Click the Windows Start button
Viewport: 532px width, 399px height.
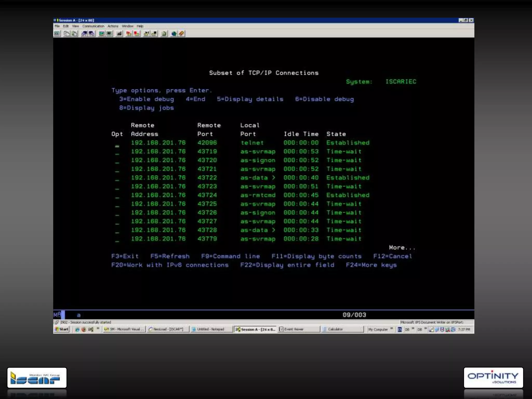(62, 329)
